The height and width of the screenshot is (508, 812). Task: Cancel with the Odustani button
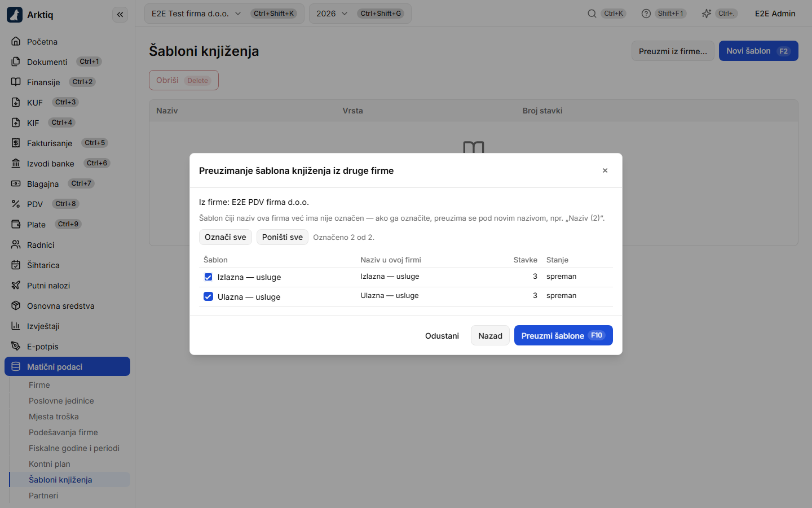442,335
